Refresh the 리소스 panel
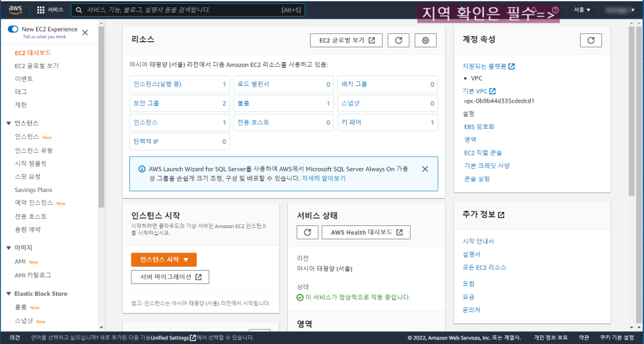This screenshot has height=344, width=644. [x=399, y=40]
